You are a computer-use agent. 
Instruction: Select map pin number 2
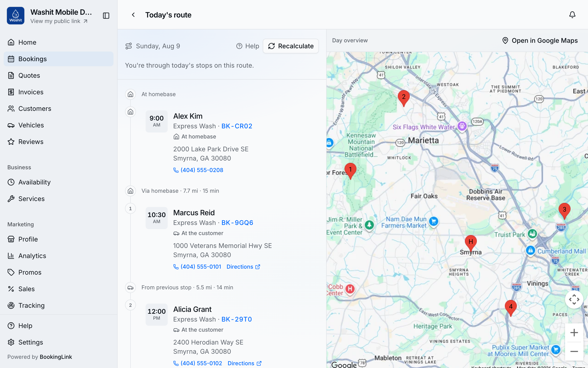point(404,98)
